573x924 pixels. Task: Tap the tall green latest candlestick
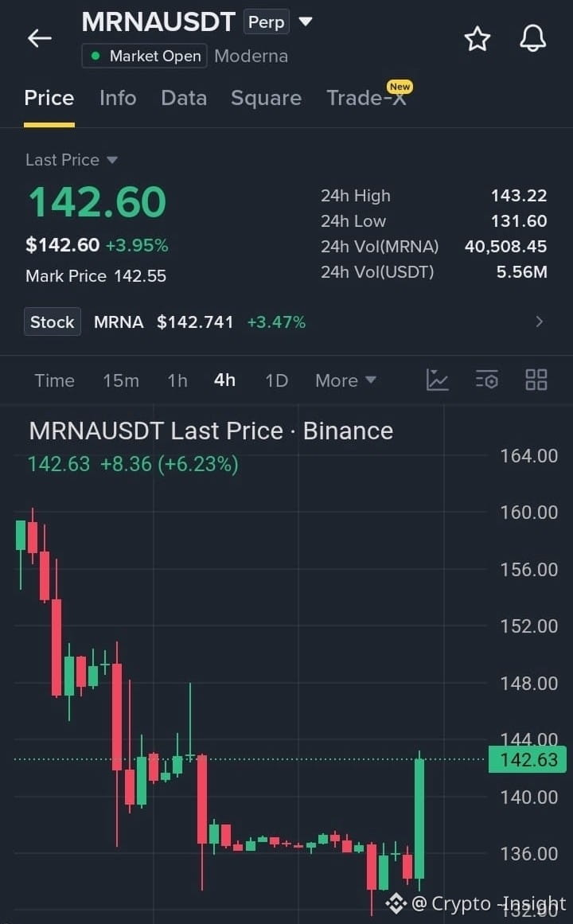tap(419, 819)
